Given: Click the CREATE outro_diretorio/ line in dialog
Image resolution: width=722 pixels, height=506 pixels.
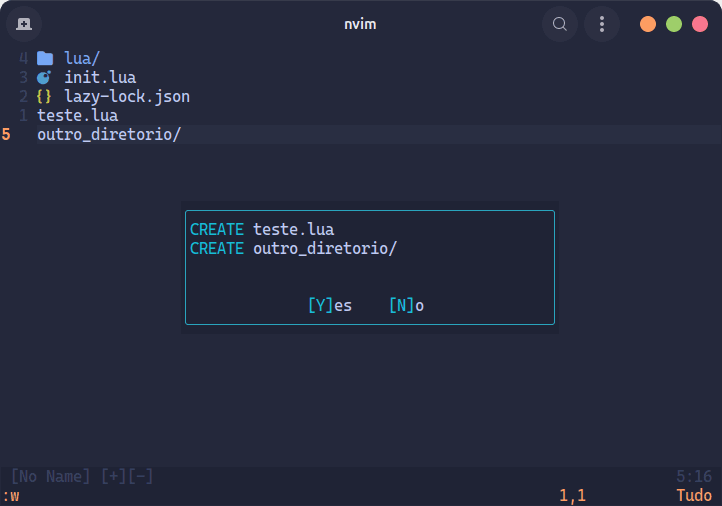Looking at the screenshot, I should [x=293, y=249].
